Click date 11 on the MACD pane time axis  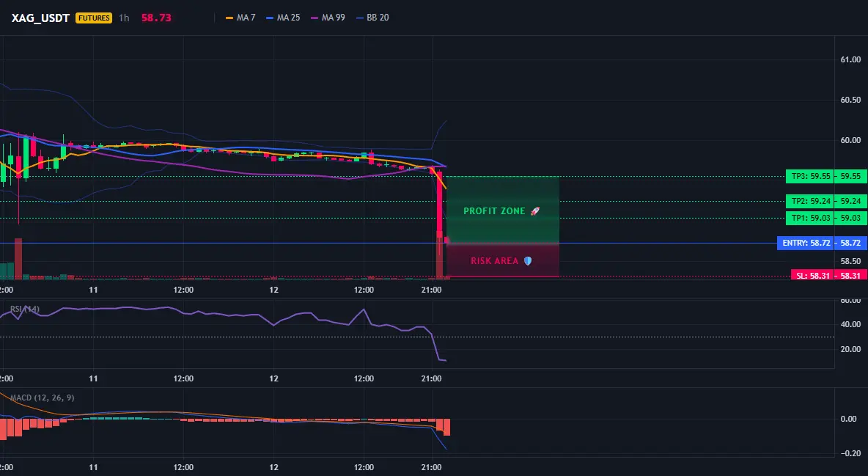tap(93, 467)
